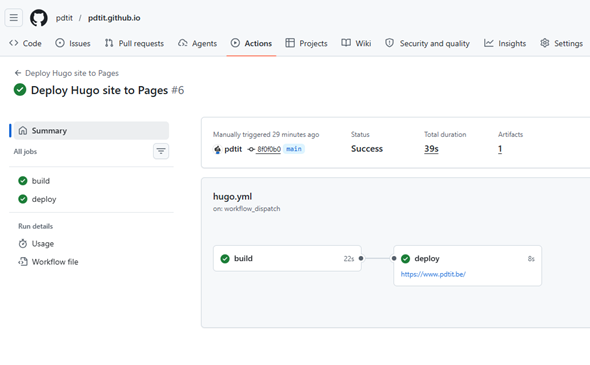Click the green success check beside run title

[x=20, y=90]
